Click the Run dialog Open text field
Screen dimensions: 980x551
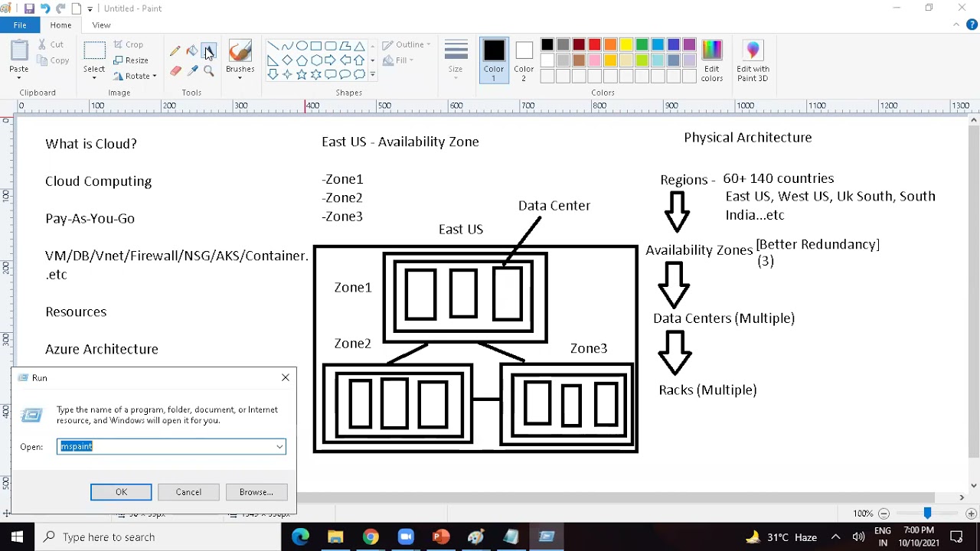click(171, 447)
